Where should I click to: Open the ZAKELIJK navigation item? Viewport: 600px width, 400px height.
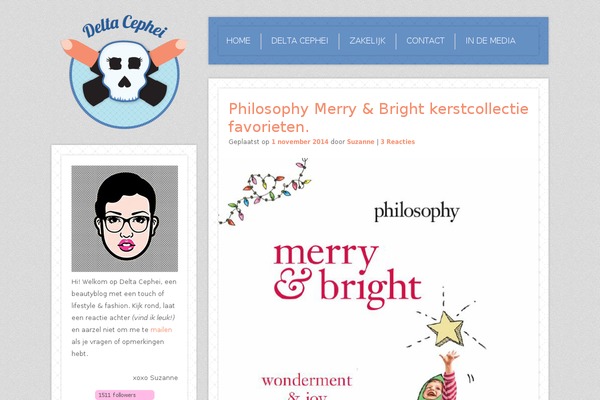coord(367,41)
